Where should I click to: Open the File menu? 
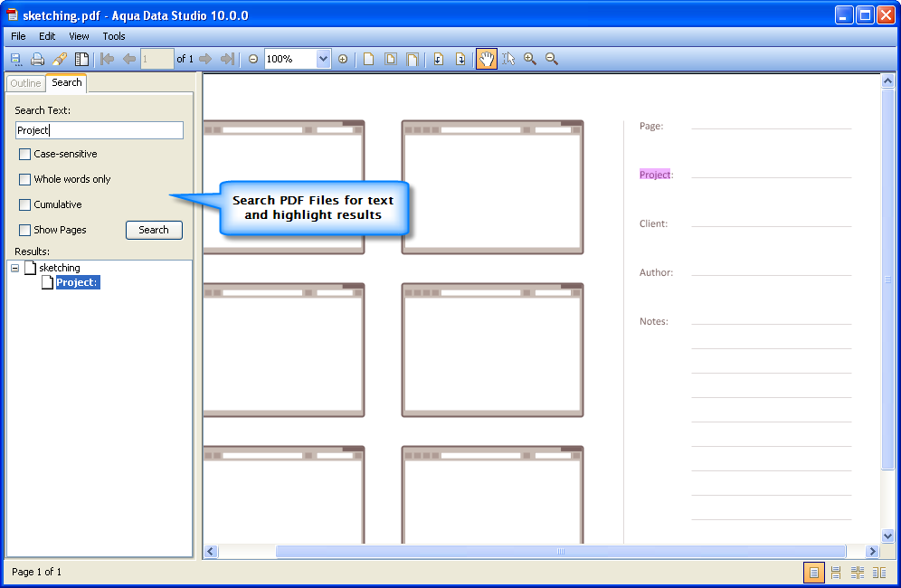(x=18, y=36)
